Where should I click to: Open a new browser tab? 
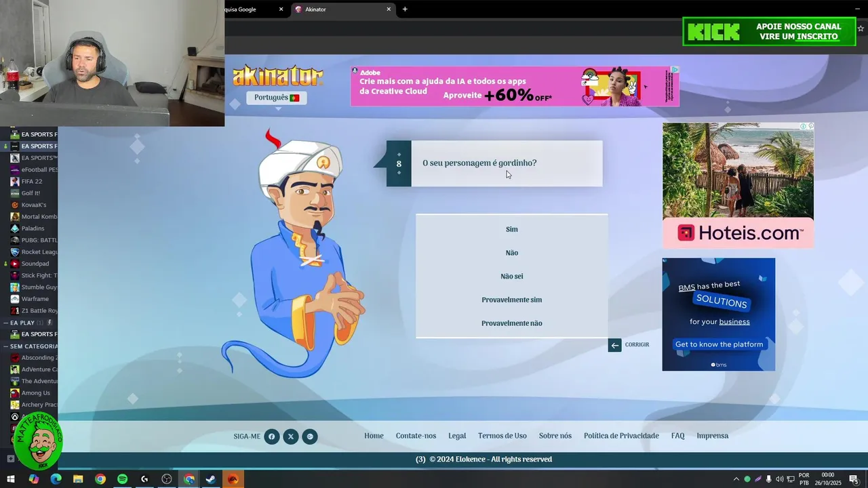click(x=405, y=9)
